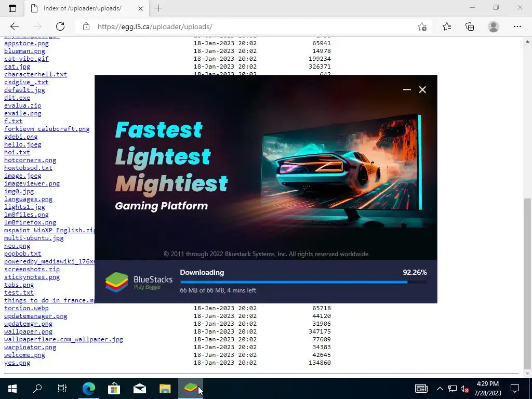Screen dimensions: 532x399
Task: Switch to Microsoft Edge on taskbar
Action: point(88,389)
